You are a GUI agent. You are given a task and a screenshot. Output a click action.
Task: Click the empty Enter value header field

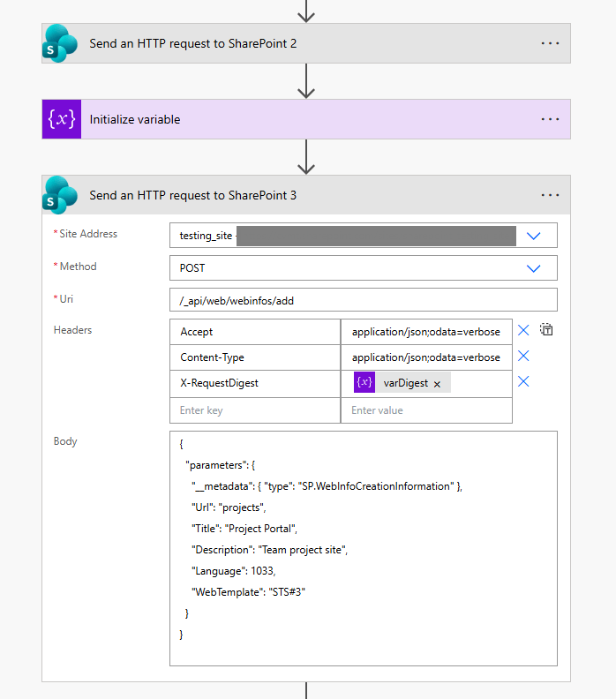(x=425, y=410)
